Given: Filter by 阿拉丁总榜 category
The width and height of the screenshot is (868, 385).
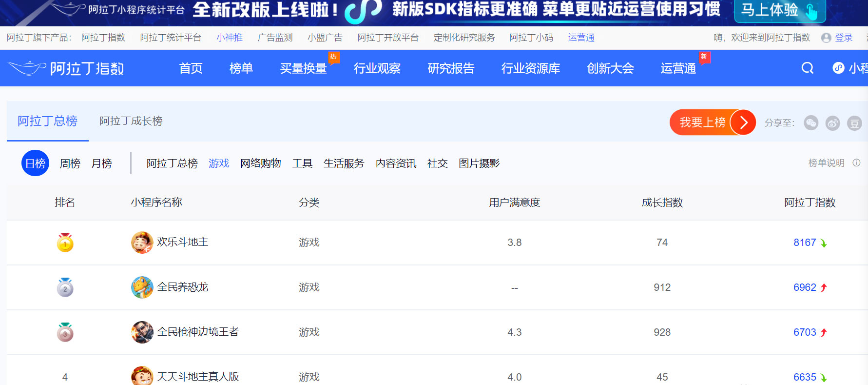Looking at the screenshot, I should pyautogui.click(x=172, y=163).
